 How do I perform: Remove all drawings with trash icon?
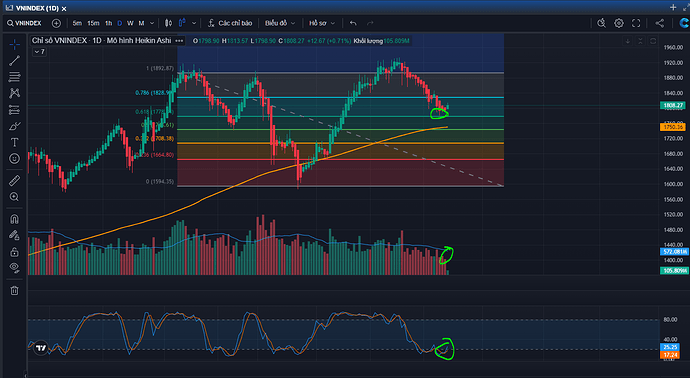[15, 290]
